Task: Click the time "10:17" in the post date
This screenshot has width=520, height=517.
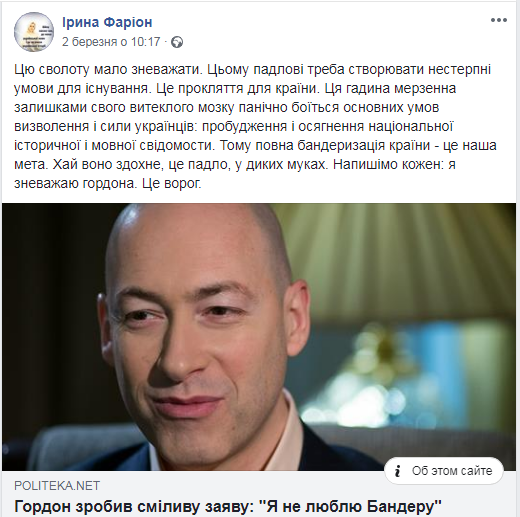Action: pos(146,42)
